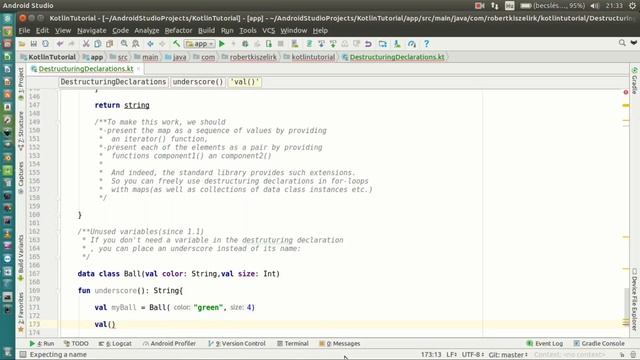The height and width of the screenshot is (360, 640).
Task: Click the Cut scissors icon
Action: tap(86, 44)
